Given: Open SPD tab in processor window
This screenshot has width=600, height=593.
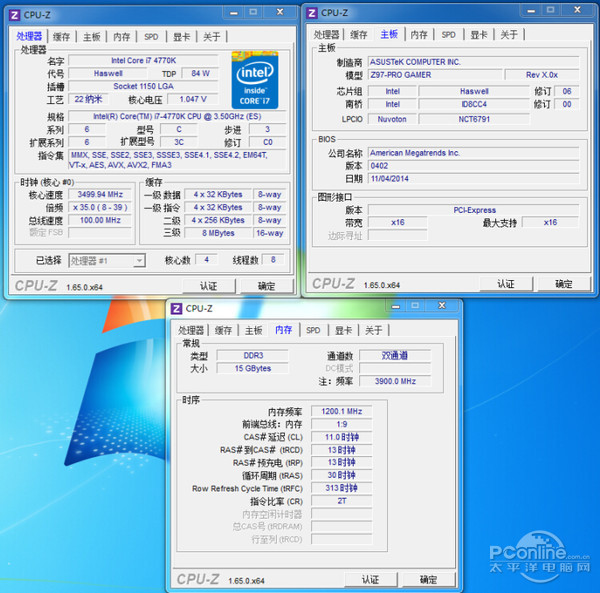Looking at the screenshot, I should tap(151, 37).
